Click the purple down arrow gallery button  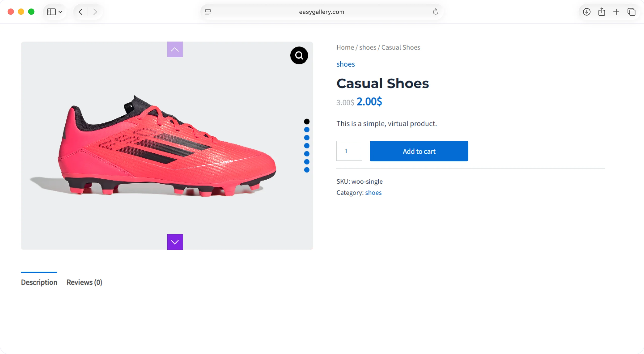click(x=175, y=242)
